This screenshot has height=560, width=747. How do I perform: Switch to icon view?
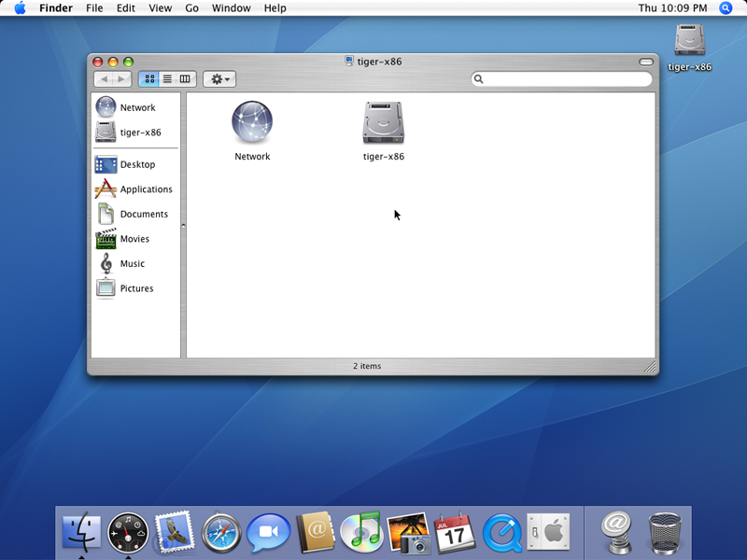pos(149,79)
